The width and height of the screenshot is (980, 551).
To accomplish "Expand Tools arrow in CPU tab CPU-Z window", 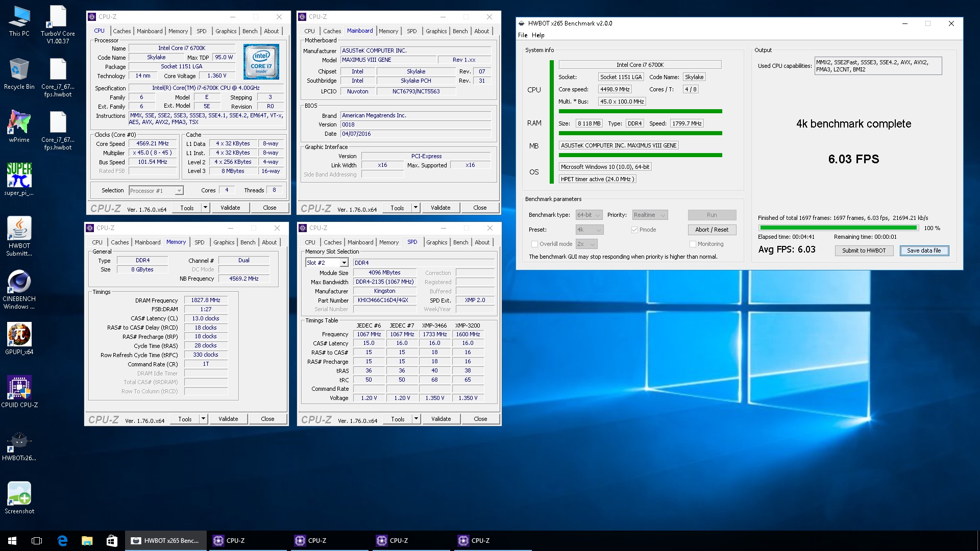I will click(x=205, y=208).
